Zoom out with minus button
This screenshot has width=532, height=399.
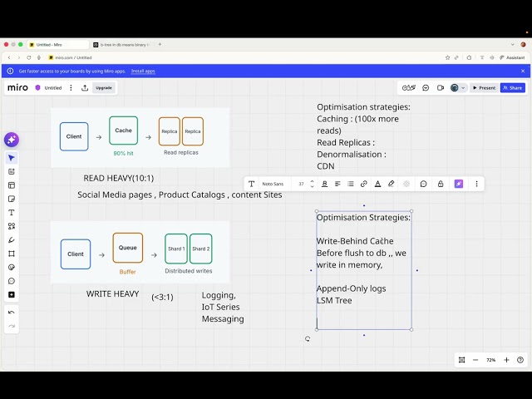(x=475, y=360)
